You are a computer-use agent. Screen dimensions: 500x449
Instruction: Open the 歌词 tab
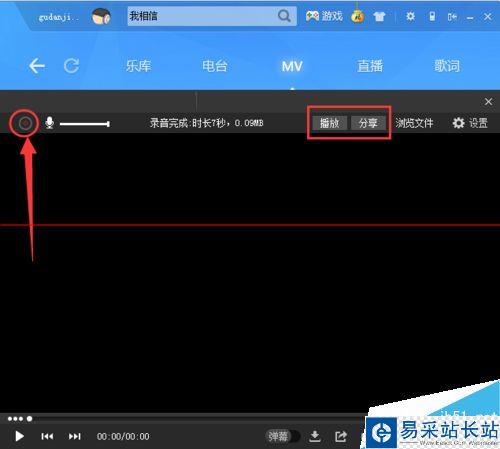(x=447, y=66)
